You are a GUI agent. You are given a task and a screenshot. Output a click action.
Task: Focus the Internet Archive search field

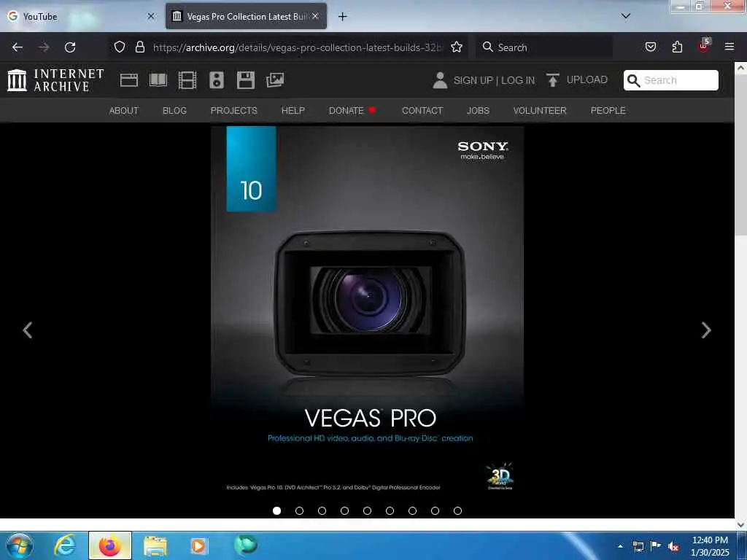pyautogui.click(x=671, y=80)
